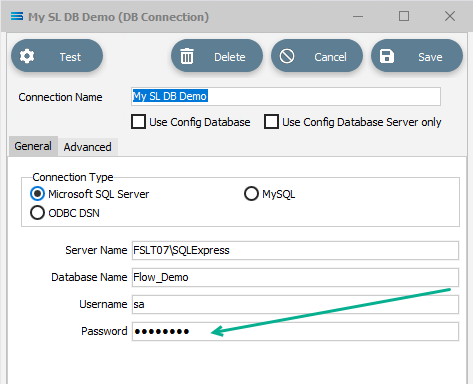Focus the Server Name field
This screenshot has width=473, height=384.
click(295, 250)
